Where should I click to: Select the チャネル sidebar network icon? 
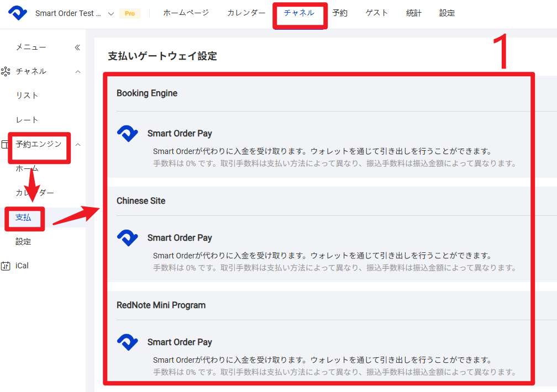(6, 71)
